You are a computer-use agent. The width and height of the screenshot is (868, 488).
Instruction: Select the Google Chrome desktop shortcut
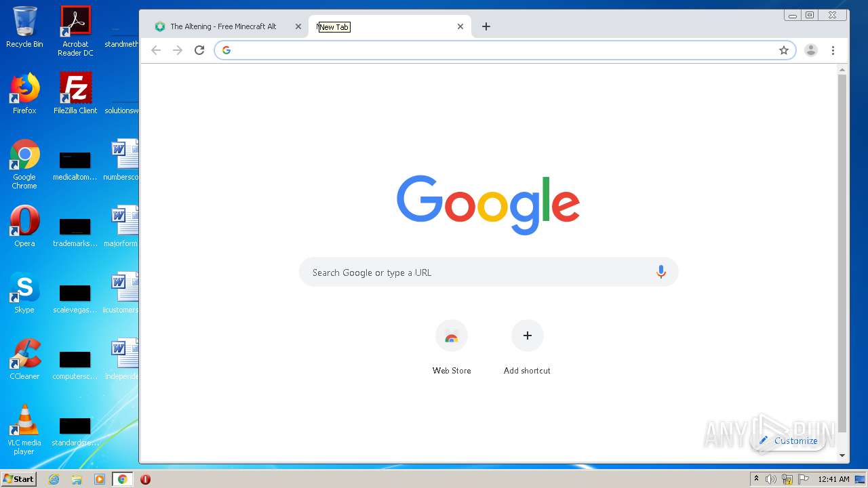point(24,164)
